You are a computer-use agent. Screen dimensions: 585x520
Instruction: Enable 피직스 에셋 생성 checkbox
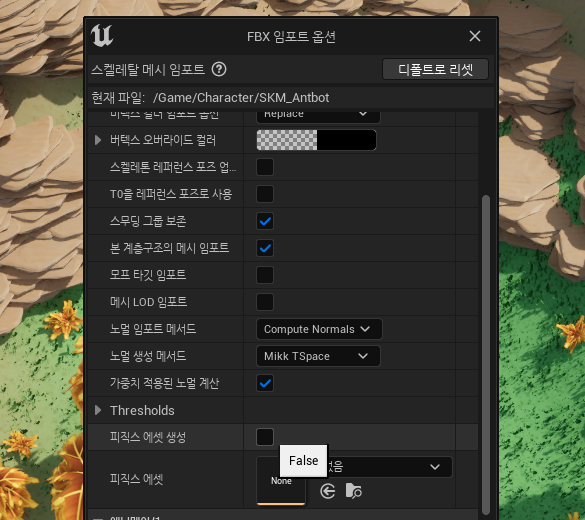tap(265, 437)
